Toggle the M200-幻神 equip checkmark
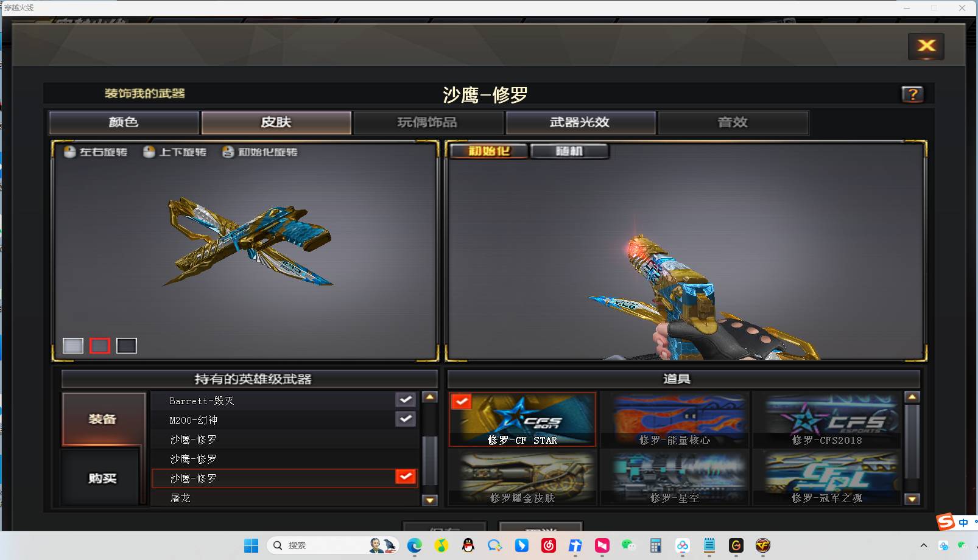Viewport: 978px width, 560px height. 406,419
